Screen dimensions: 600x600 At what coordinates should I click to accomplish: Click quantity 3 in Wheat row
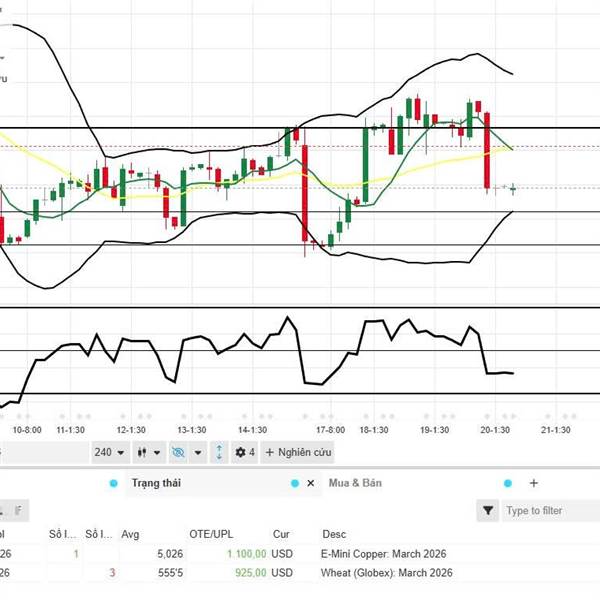click(x=112, y=573)
